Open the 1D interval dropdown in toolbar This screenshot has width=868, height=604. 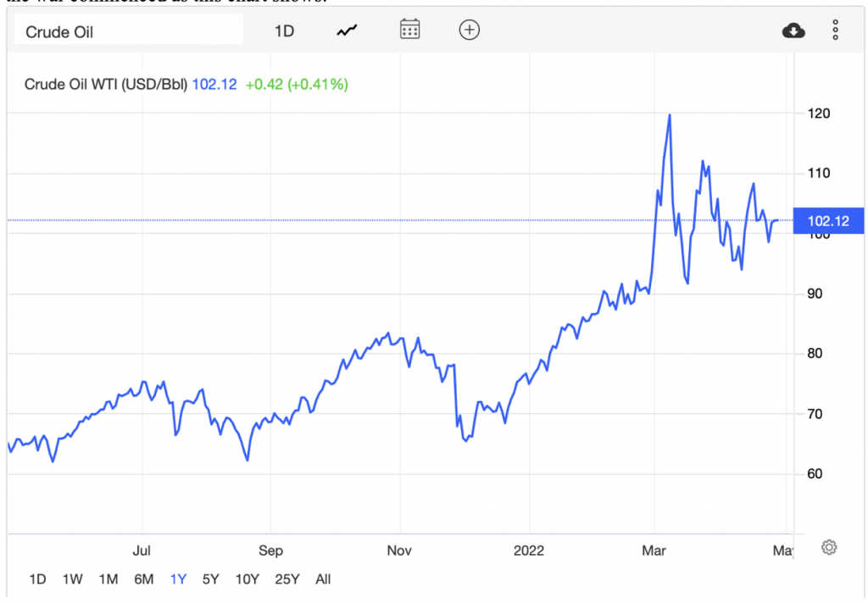(x=284, y=31)
